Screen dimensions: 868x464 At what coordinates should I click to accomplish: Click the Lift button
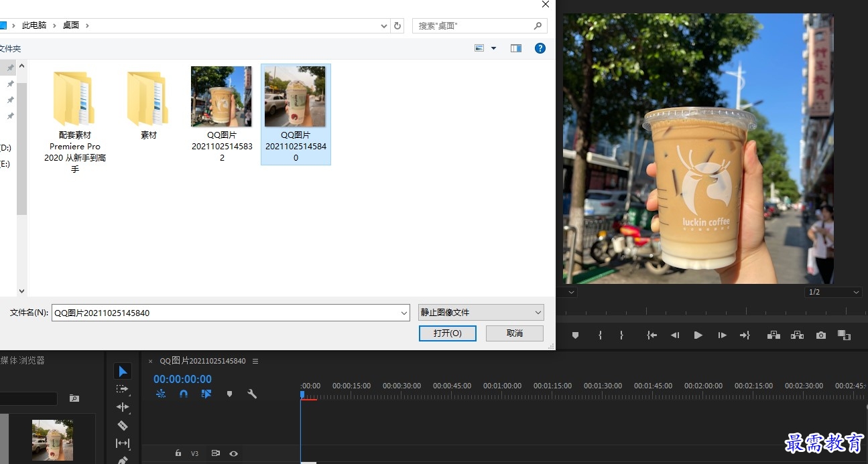(x=773, y=335)
